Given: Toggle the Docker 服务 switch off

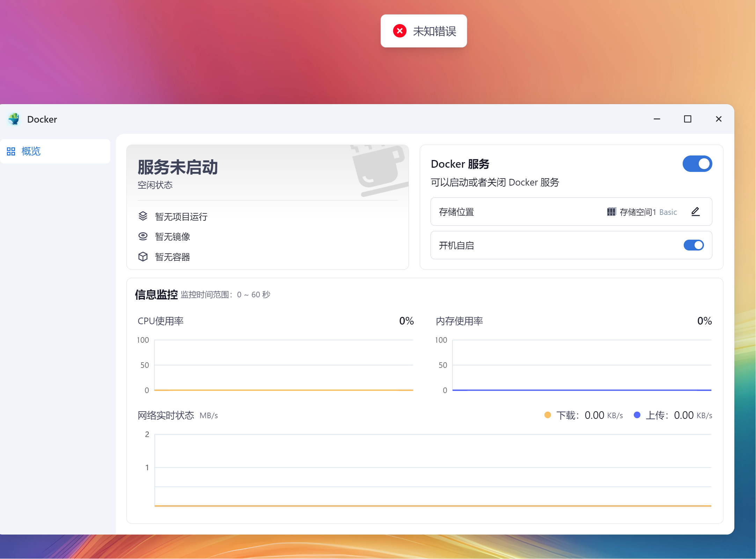Looking at the screenshot, I should click(x=697, y=164).
